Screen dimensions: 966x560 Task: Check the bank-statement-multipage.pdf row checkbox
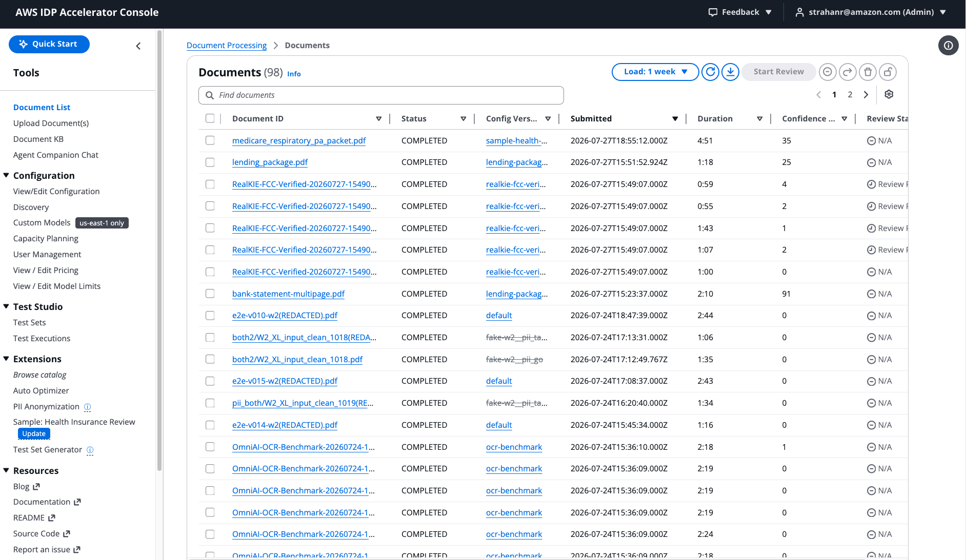210,294
